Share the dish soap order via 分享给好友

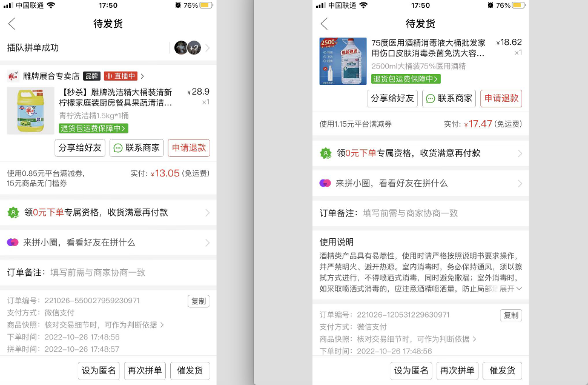point(80,148)
